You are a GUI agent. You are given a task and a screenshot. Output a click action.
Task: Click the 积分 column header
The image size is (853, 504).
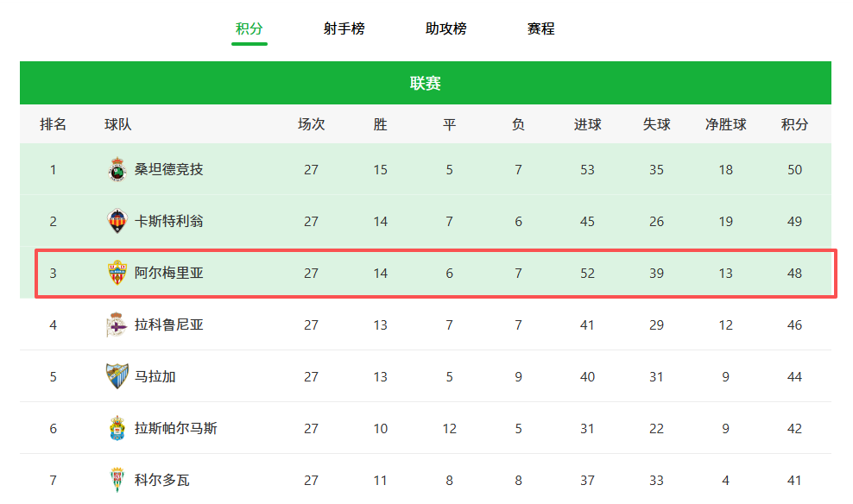pyautogui.click(x=794, y=124)
